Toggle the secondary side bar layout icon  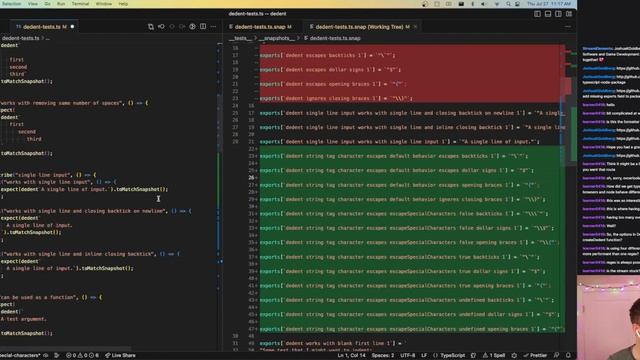pyautogui.click(x=558, y=14)
